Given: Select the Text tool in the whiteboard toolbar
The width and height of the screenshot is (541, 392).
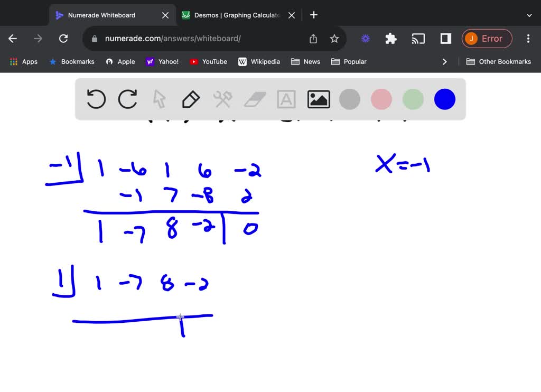Looking at the screenshot, I should pyautogui.click(x=286, y=99).
